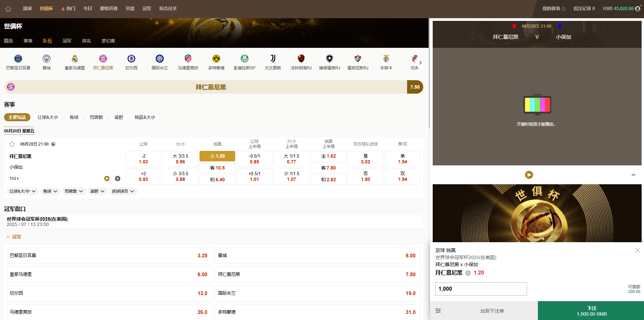Switch to the 赛事 tab
The width and height of the screenshot is (644, 320).
tap(28, 41)
